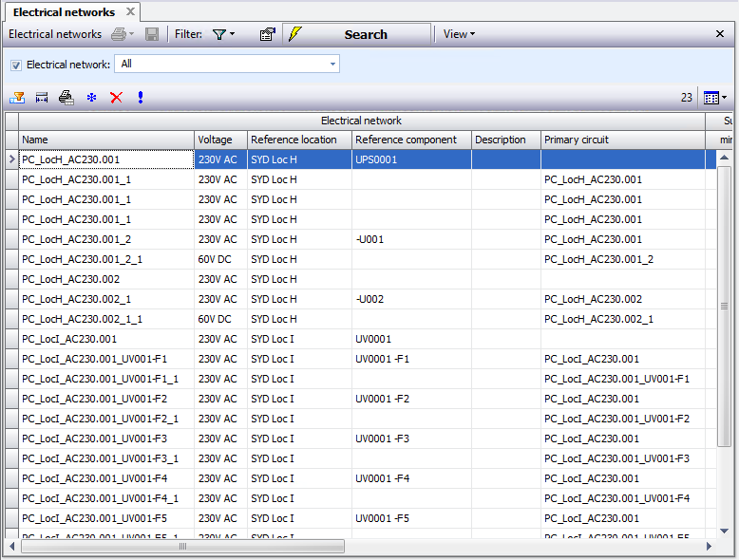
Task: Select cell PC_LocH_AC230.001 in Name column
Action: (106, 159)
